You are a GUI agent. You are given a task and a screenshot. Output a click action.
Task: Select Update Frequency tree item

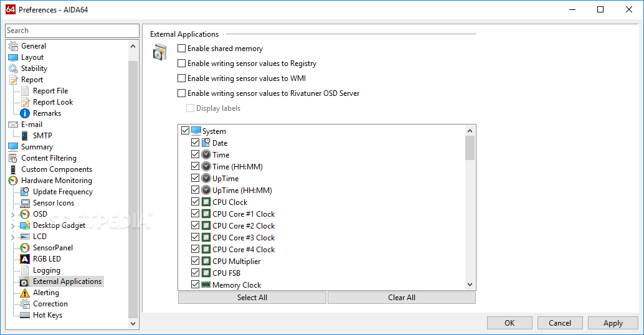tap(63, 192)
